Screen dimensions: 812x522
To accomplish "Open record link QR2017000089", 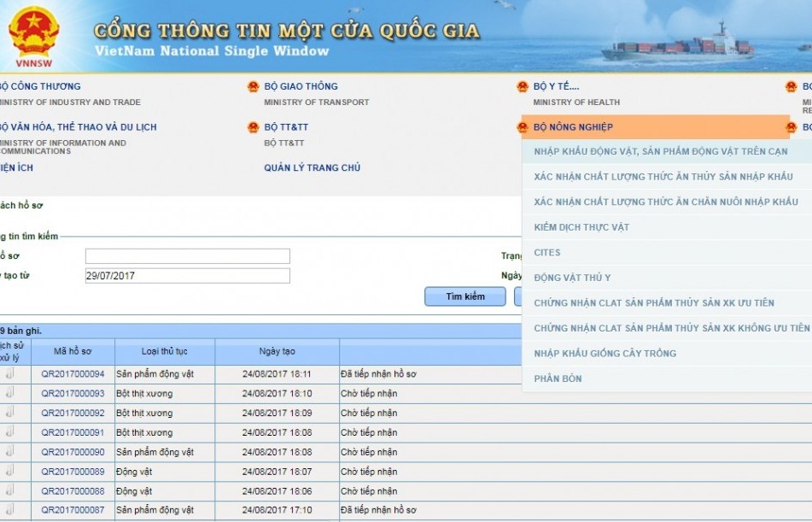I will [x=73, y=472].
